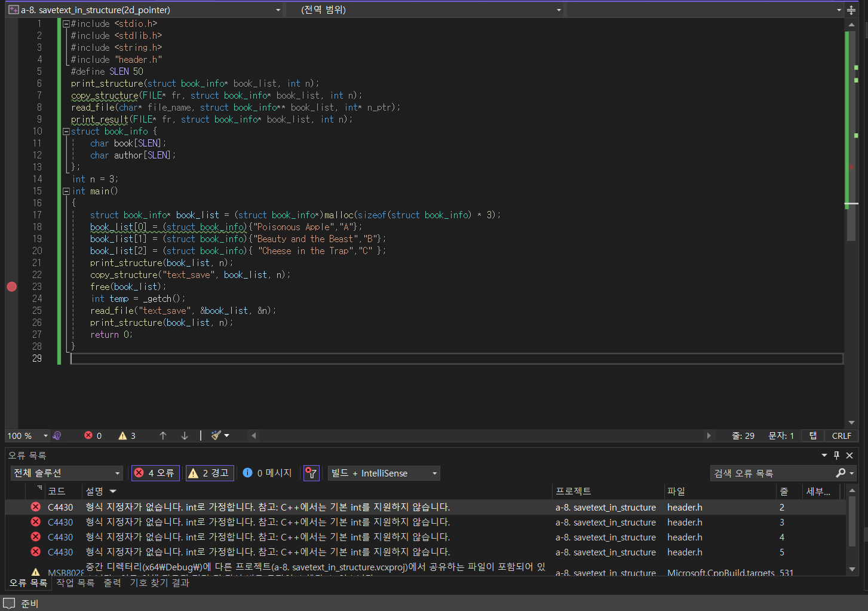Focus the 검색 오류 목록 search field

coord(772,473)
